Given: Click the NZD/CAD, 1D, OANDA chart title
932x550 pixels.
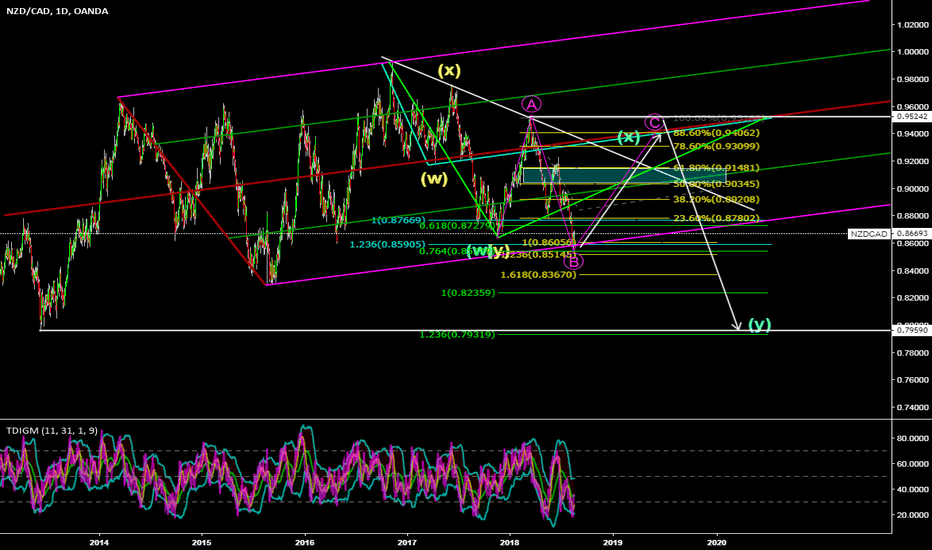Looking at the screenshot, I should click(x=57, y=11).
